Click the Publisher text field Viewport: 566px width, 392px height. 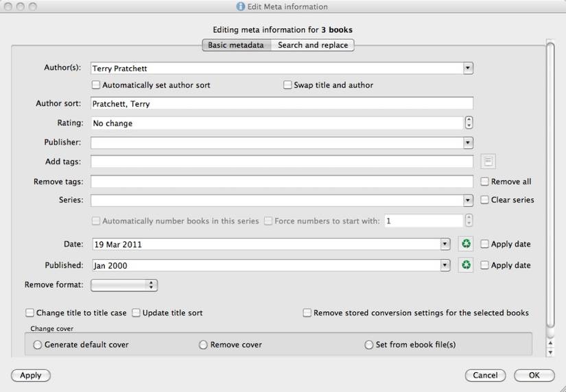tap(277, 143)
